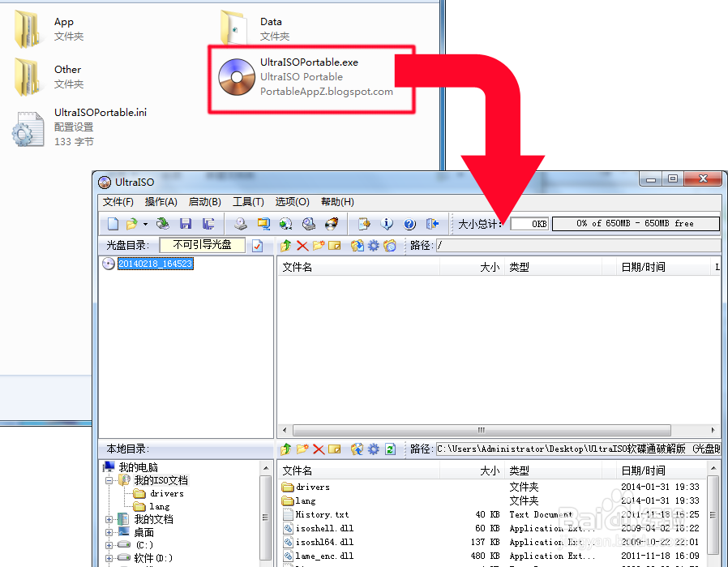Screen dimensions: 728x567
Task: Click the Rename icon in disc pane
Action: click(334, 245)
